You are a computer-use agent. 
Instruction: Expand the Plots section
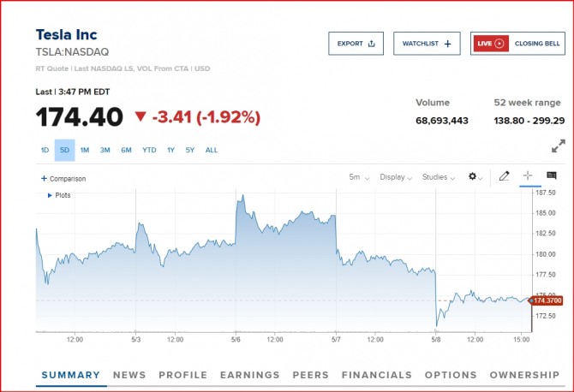[x=50, y=195]
